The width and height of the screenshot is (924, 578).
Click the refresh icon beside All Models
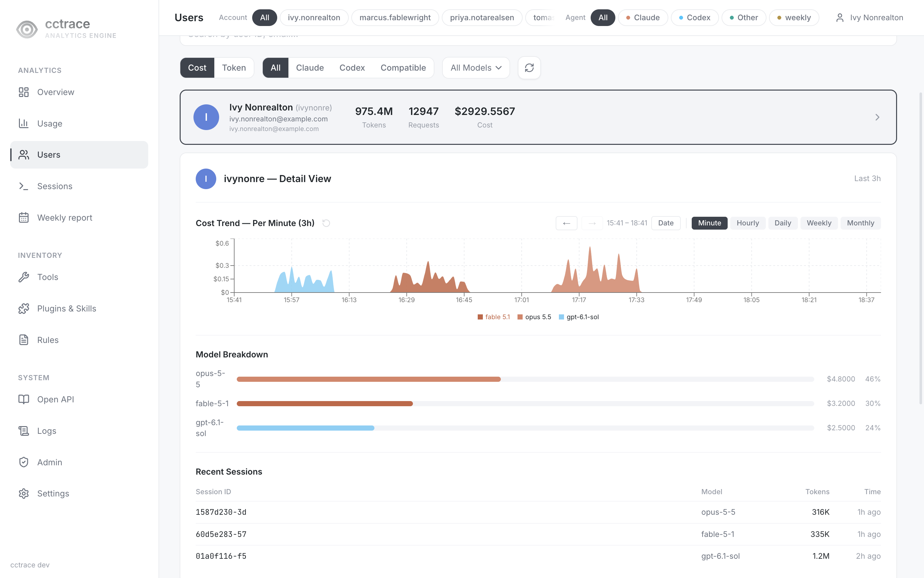point(529,68)
